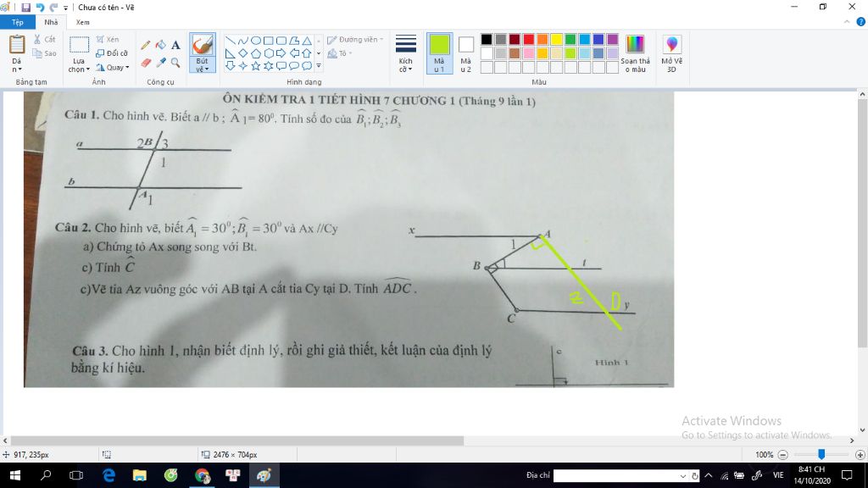Switch to the Xem (View) tab
The image size is (868, 488).
click(82, 22)
